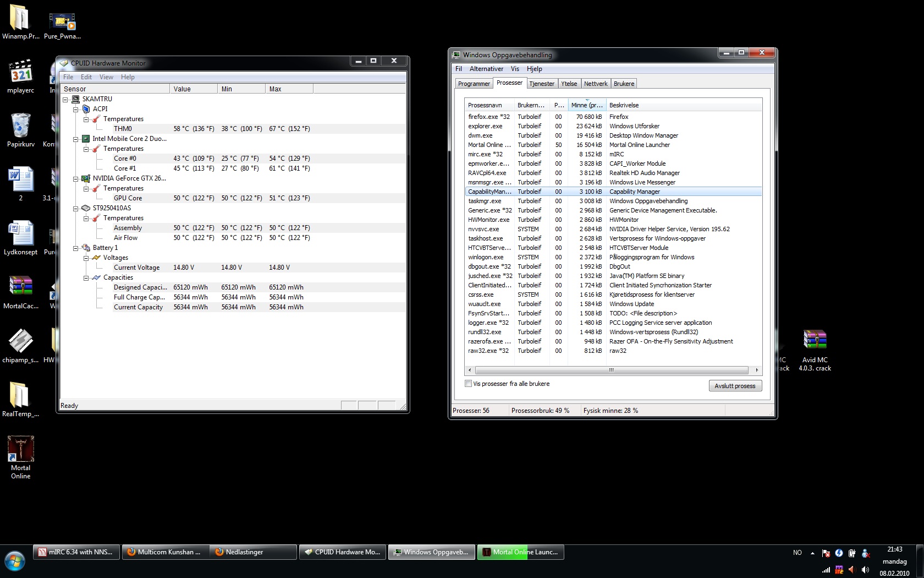Collapse the ACPI node
This screenshot has width=924, height=578.
[76, 110]
